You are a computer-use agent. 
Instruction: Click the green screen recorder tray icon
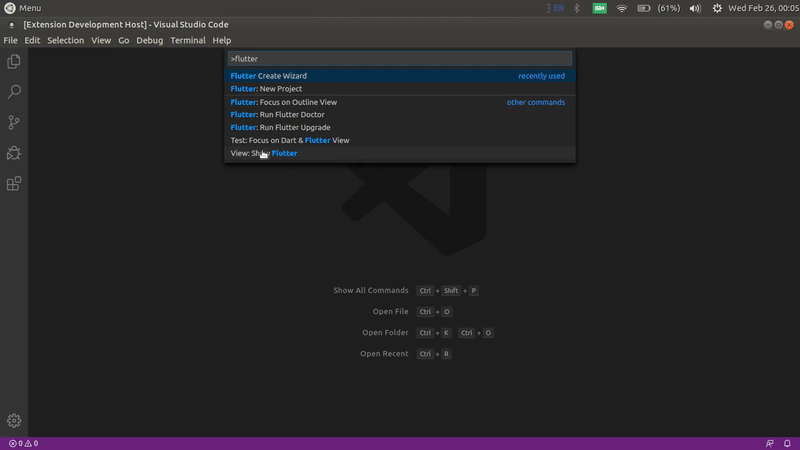(x=599, y=8)
